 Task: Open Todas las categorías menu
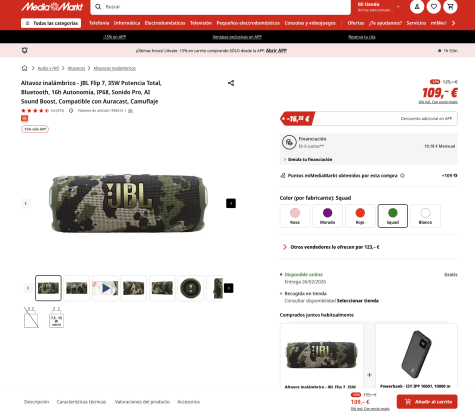[51, 23]
